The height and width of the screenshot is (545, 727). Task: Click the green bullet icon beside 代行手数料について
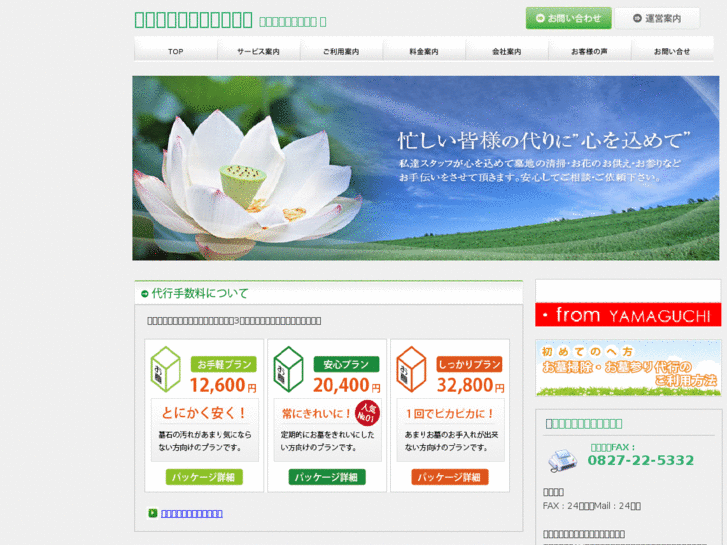(145, 294)
